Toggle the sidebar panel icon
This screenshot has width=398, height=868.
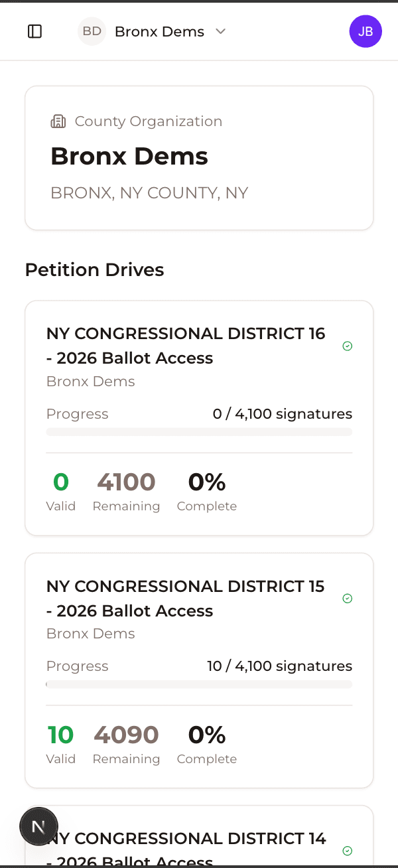(34, 31)
